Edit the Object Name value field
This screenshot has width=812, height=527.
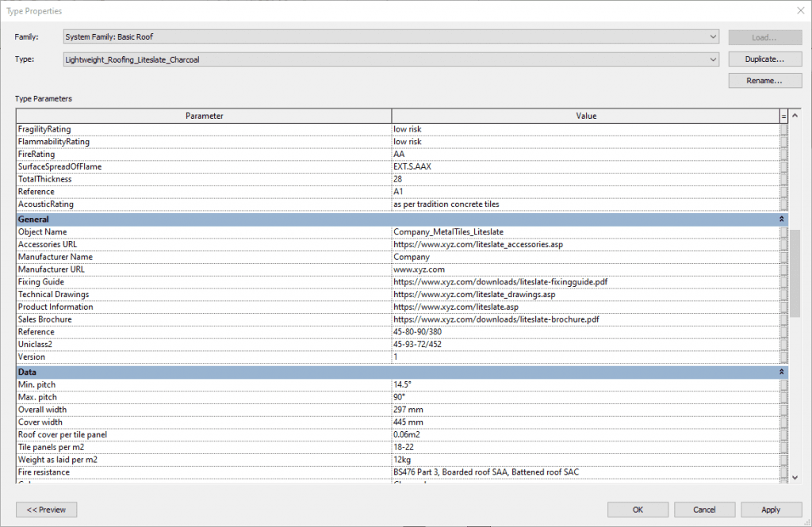tap(585, 232)
